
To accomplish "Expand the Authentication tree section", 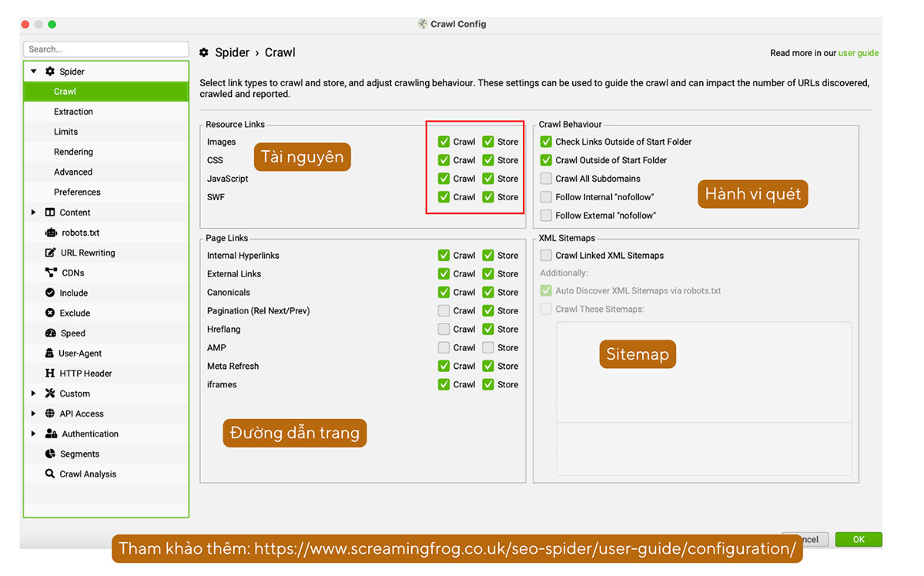I will [33, 434].
